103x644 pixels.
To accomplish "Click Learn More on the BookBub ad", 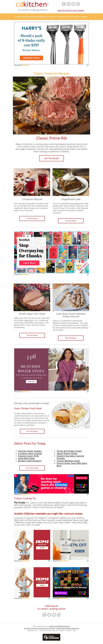I will pos(29,263).
